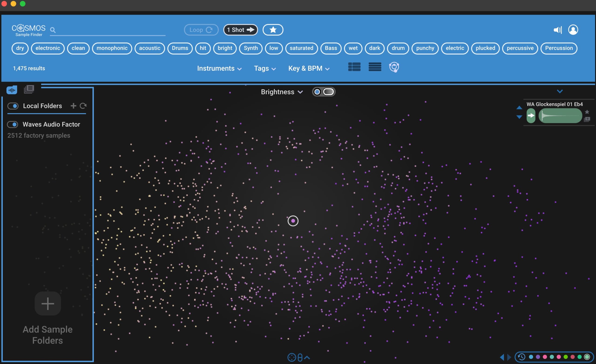Click the Percussion tag button
The height and width of the screenshot is (364, 596).
tap(559, 48)
